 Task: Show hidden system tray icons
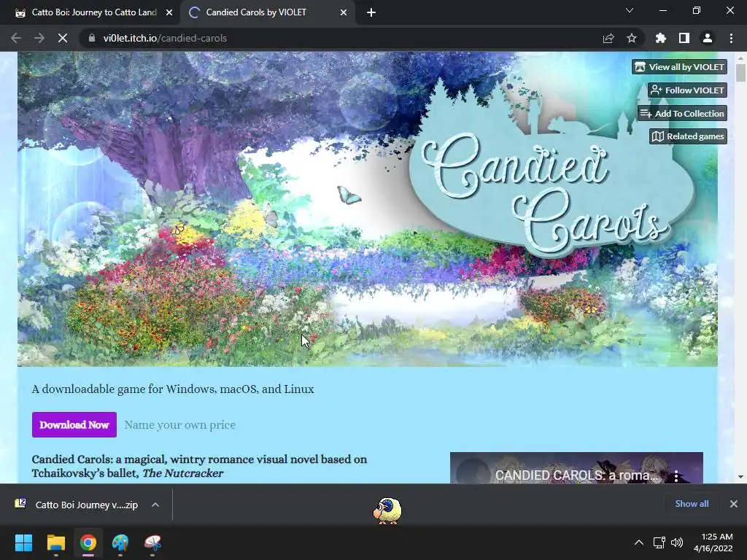click(639, 542)
